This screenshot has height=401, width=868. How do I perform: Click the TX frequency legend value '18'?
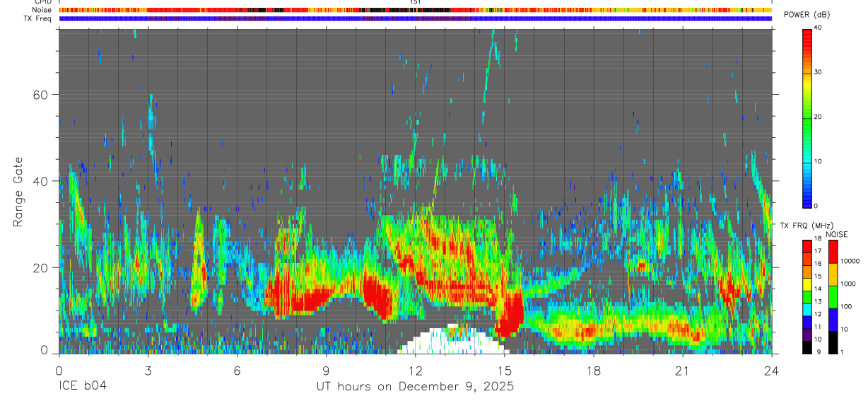pyautogui.click(x=819, y=240)
